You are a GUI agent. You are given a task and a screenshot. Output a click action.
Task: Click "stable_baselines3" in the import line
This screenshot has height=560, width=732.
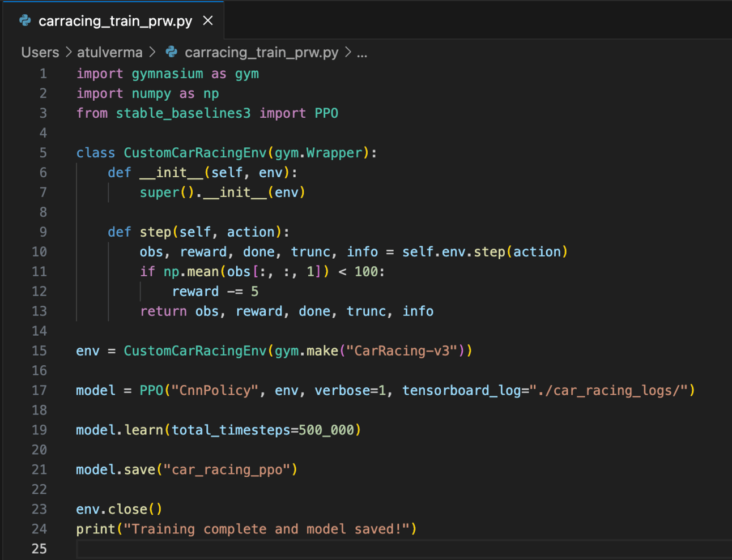coord(183,113)
